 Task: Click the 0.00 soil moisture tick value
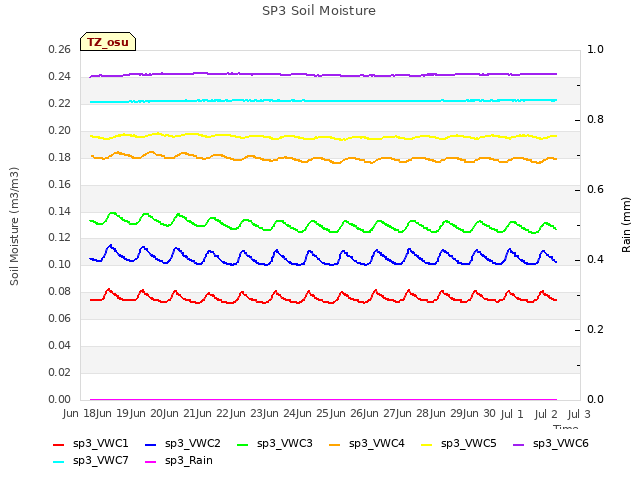[x=60, y=399]
